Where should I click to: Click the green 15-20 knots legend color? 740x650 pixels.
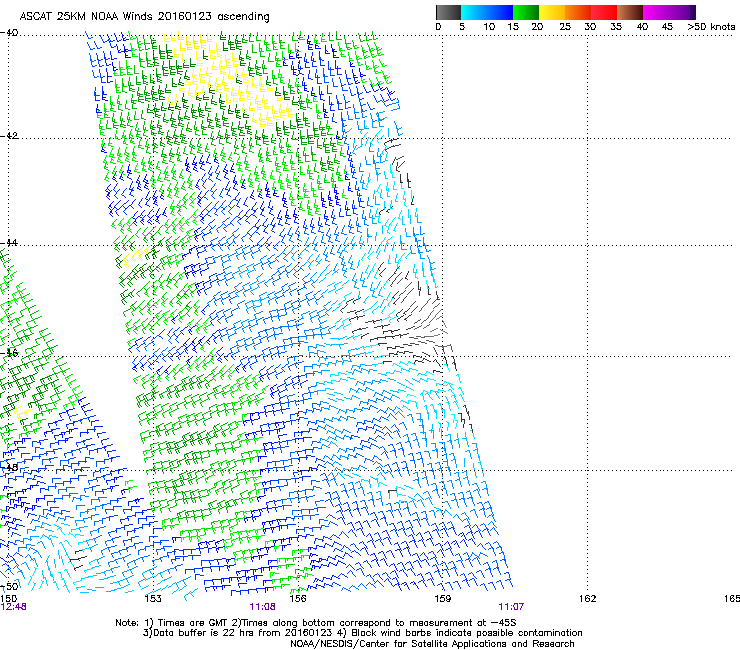coord(526,13)
